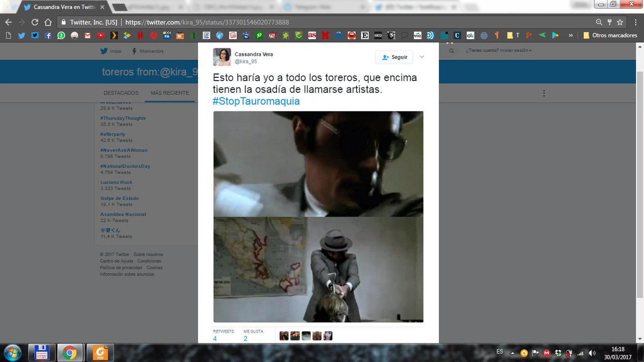The height and width of the screenshot is (362, 644).
Task: Open the upper tweet image
Action: click(x=318, y=164)
